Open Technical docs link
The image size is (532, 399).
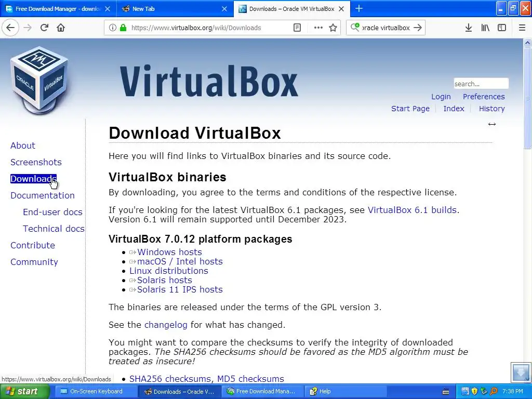click(x=54, y=229)
